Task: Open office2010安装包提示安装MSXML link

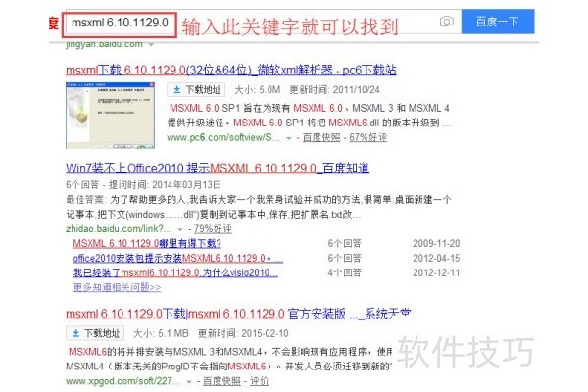Action: (177, 258)
